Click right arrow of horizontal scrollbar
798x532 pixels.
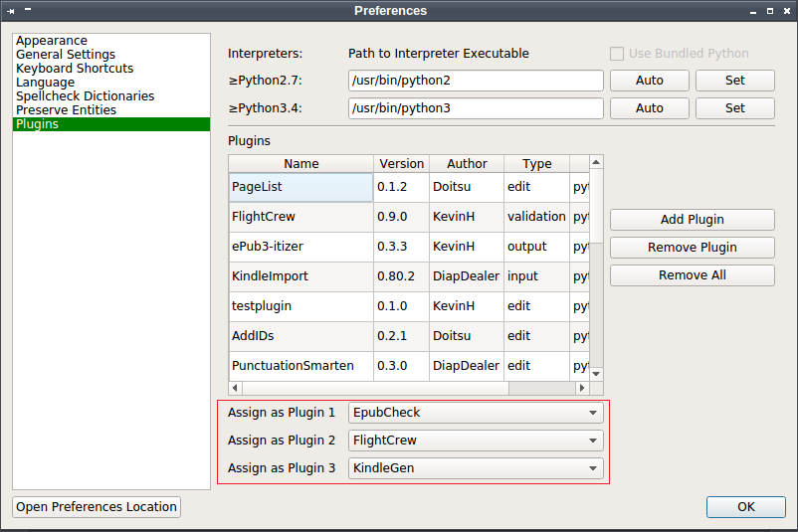[x=583, y=388]
